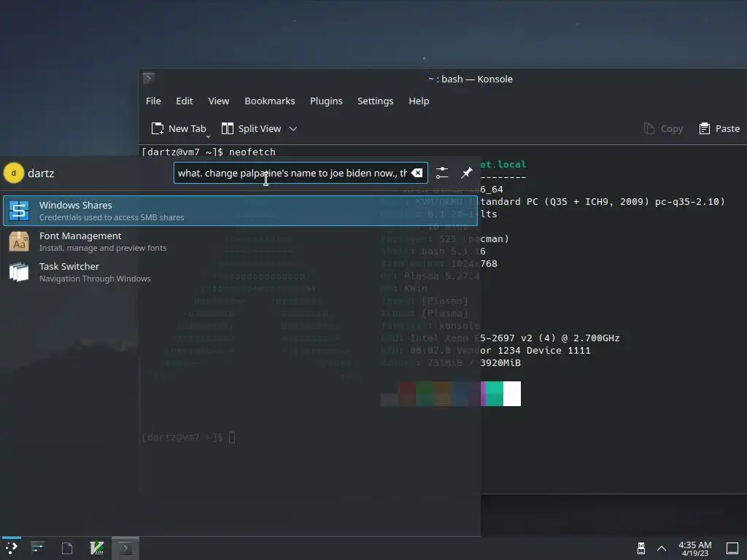Click the Windows Shares icon
The height and width of the screenshot is (560, 747).
click(19, 211)
